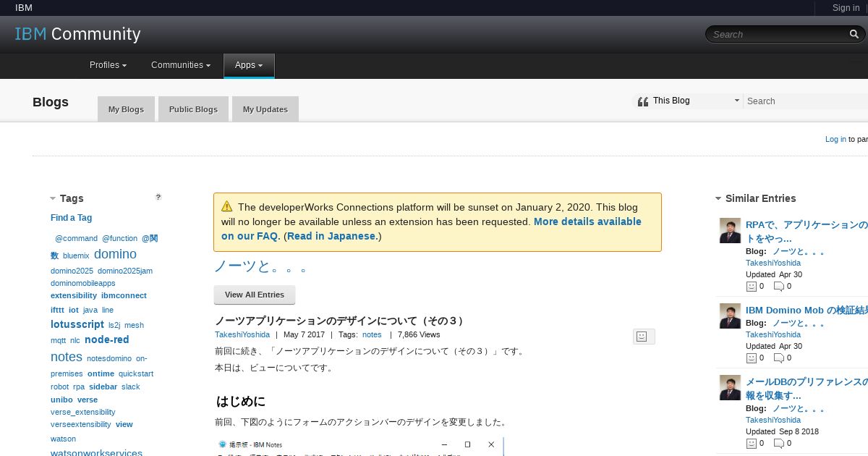
Task: Focus the top header Search field
Action: (x=779, y=34)
